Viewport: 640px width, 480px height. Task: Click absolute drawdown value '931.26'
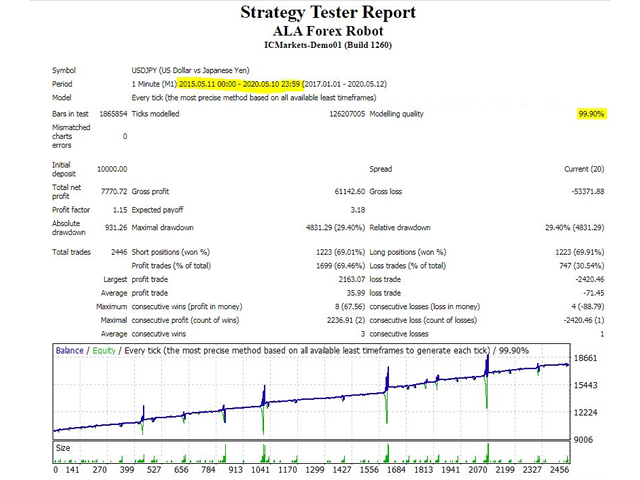(x=116, y=228)
